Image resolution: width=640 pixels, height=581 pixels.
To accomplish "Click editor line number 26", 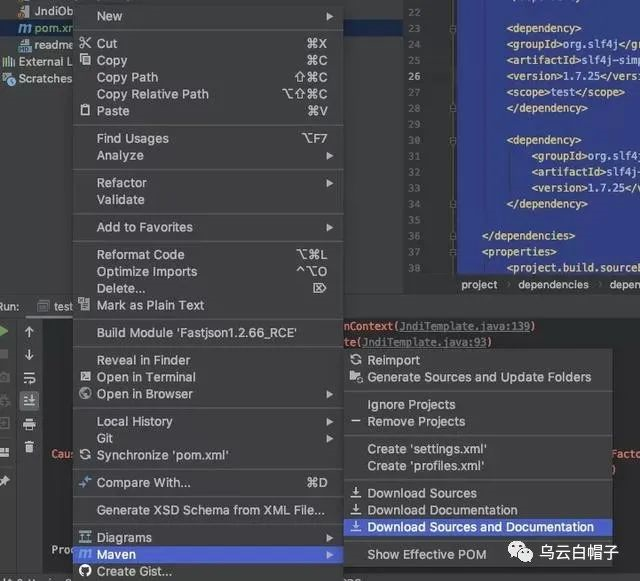I will pos(414,76).
